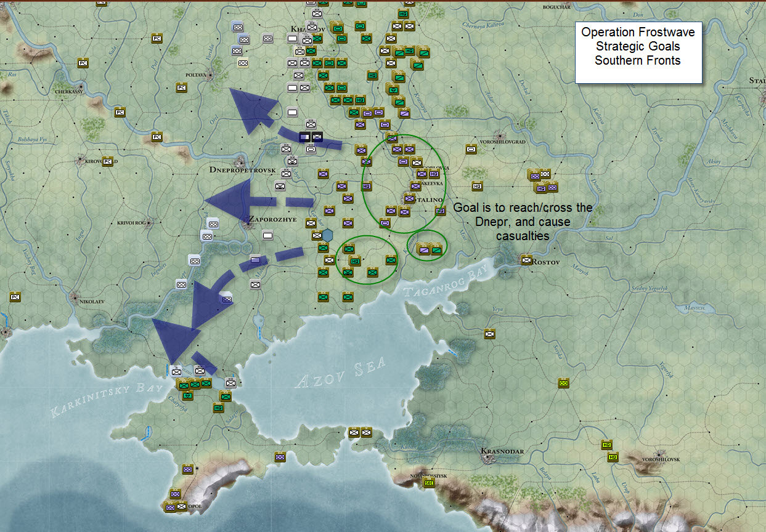Select infantry counter touching the Sevastopol label
This screenshot has height=532, width=766.
[x=182, y=506]
